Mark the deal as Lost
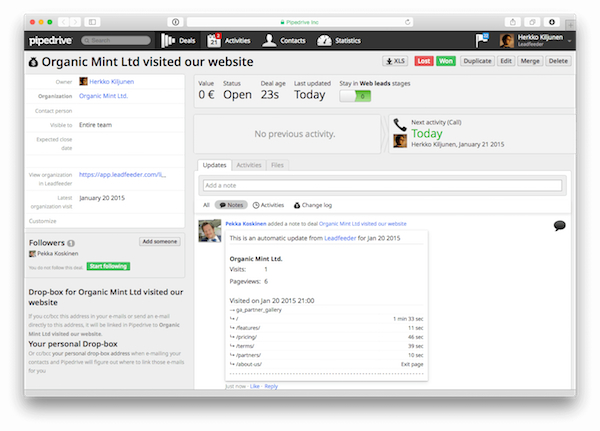The height and width of the screenshot is (431, 600). [424, 61]
